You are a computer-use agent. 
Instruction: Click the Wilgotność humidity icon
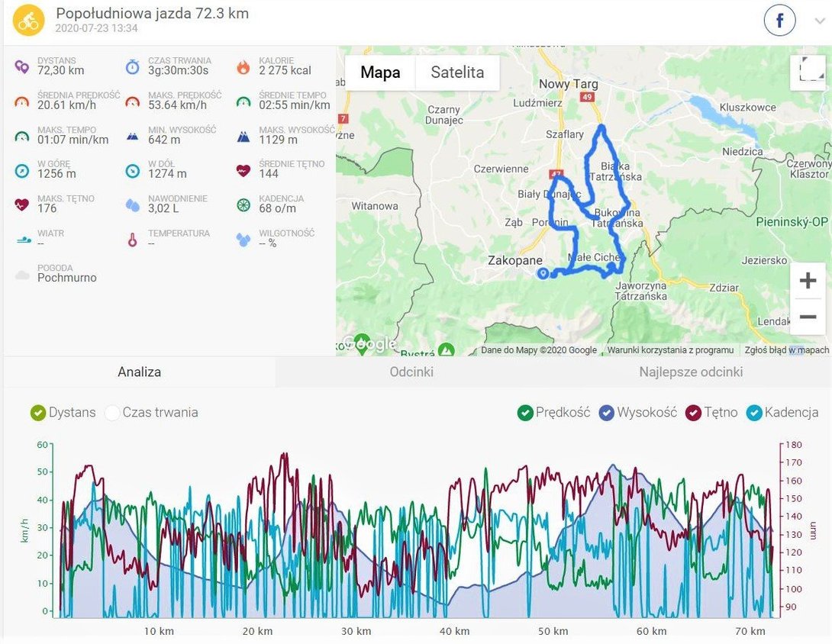[243, 240]
